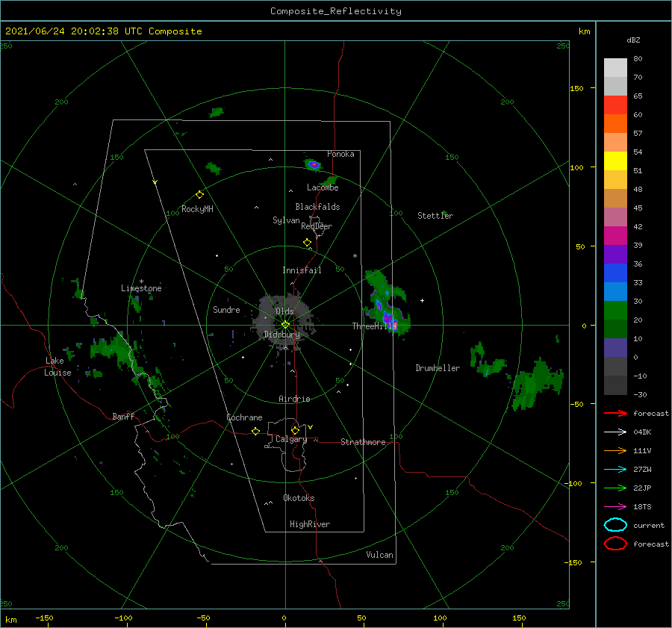The width and height of the screenshot is (672, 628).
Task: Click the magenta storm core near Ponoka
Action: pos(314,164)
